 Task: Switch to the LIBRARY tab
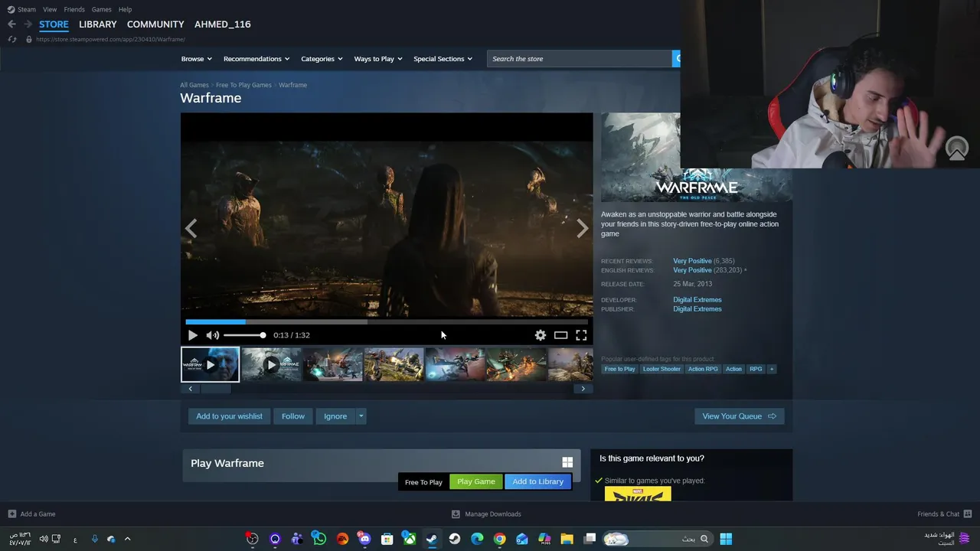tap(98, 24)
